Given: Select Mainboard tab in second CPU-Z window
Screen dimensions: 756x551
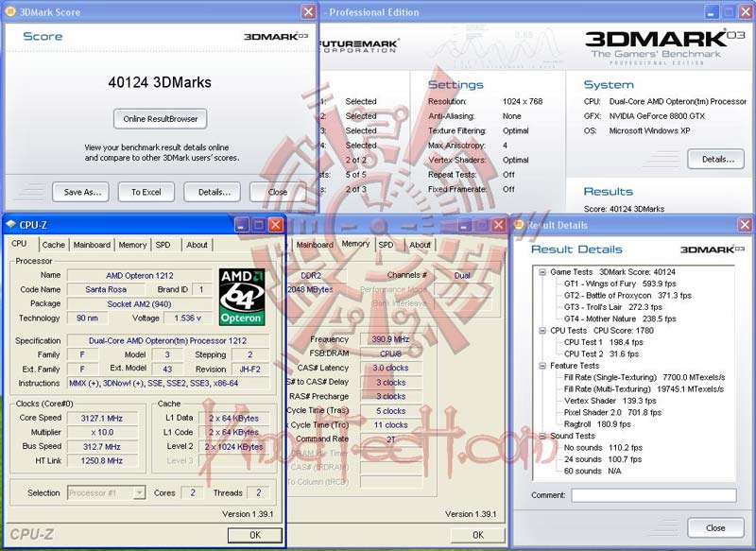Looking at the screenshot, I should click(315, 245).
